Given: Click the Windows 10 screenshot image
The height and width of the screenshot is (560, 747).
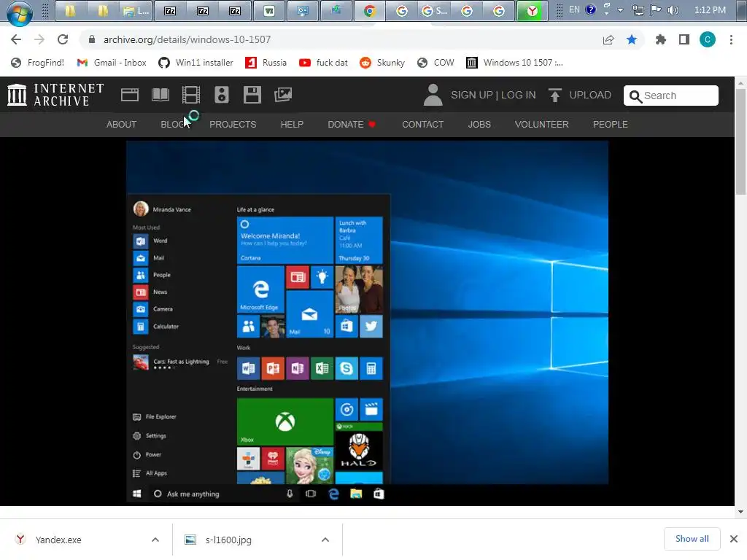Looking at the screenshot, I should pyautogui.click(x=368, y=322).
